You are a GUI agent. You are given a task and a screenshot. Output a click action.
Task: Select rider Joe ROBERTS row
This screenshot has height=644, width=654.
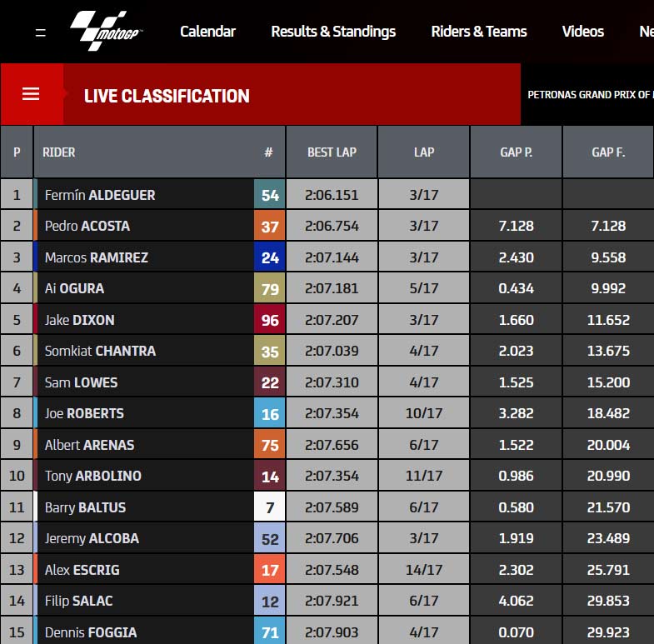click(x=327, y=413)
